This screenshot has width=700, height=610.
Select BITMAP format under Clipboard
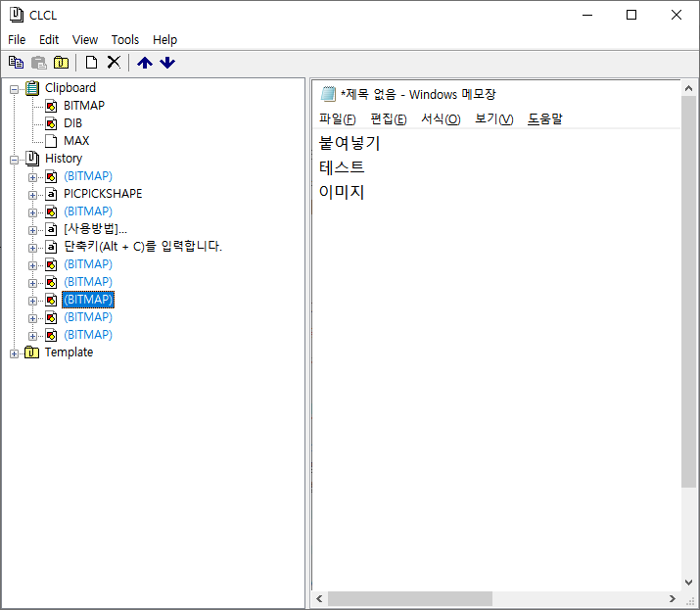coord(84,106)
